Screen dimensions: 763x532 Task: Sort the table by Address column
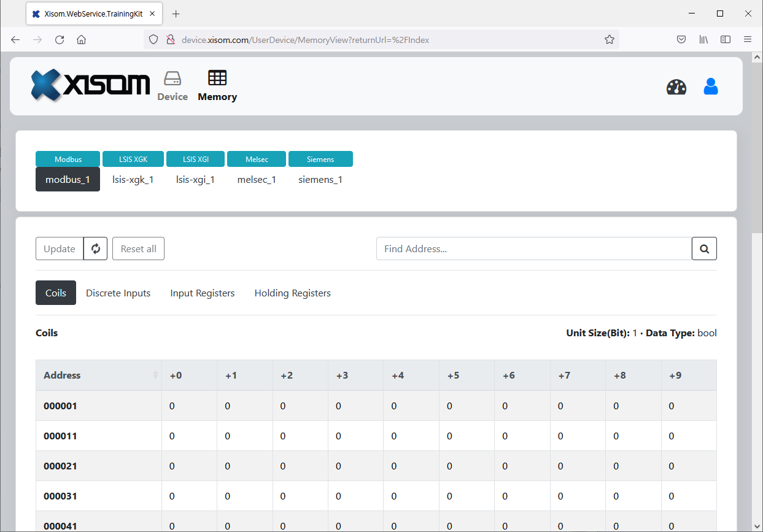98,375
